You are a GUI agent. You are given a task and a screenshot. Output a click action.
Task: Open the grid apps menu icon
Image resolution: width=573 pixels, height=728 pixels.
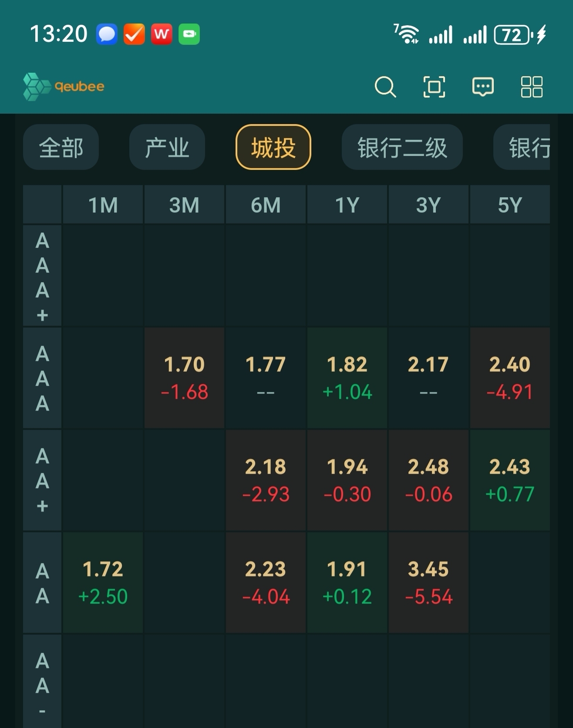(532, 87)
